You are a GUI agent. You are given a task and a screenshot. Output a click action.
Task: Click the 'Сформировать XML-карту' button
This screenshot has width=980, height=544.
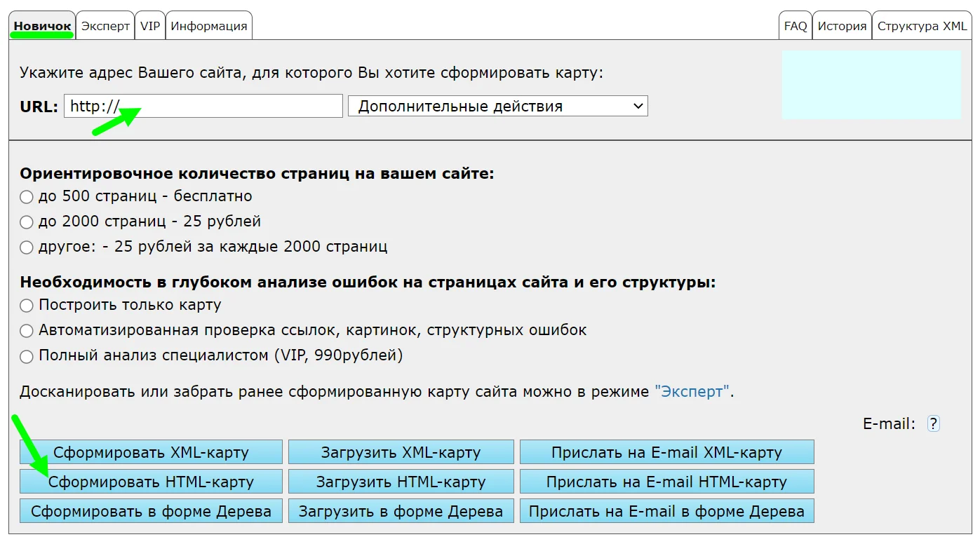(151, 452)
